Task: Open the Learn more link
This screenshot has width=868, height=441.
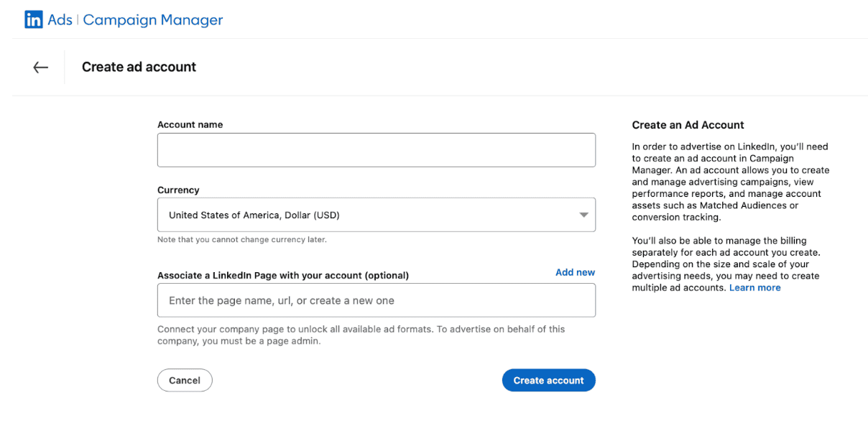Action: (754, 287)
